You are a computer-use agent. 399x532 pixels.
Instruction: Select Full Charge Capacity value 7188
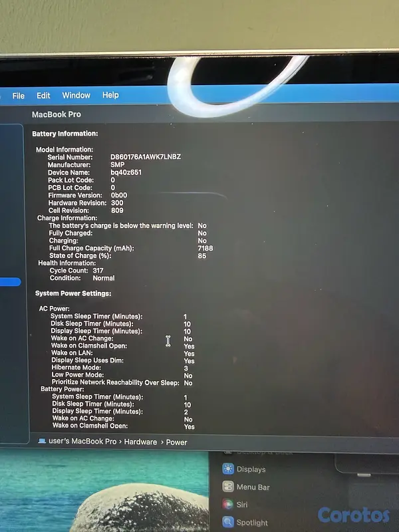(x=205, y=248)
